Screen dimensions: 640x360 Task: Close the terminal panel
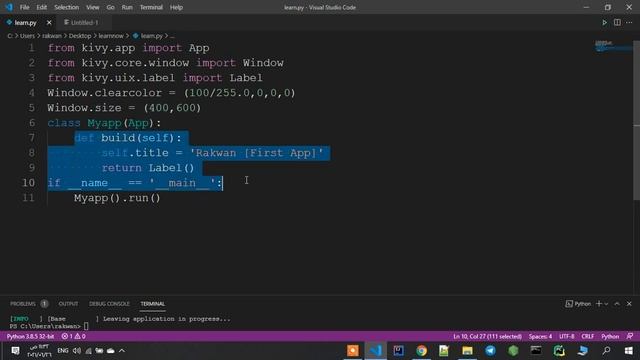(629, 304)
